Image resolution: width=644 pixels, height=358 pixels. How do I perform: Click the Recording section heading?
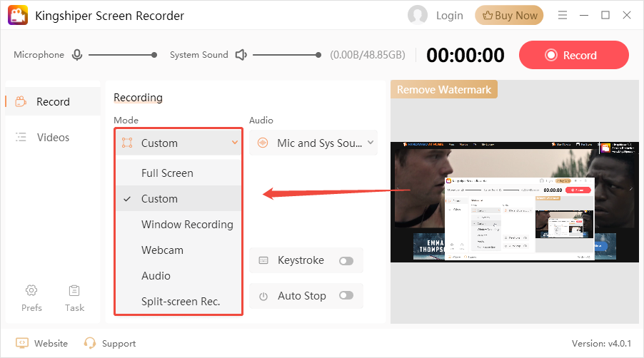(138, 98)
